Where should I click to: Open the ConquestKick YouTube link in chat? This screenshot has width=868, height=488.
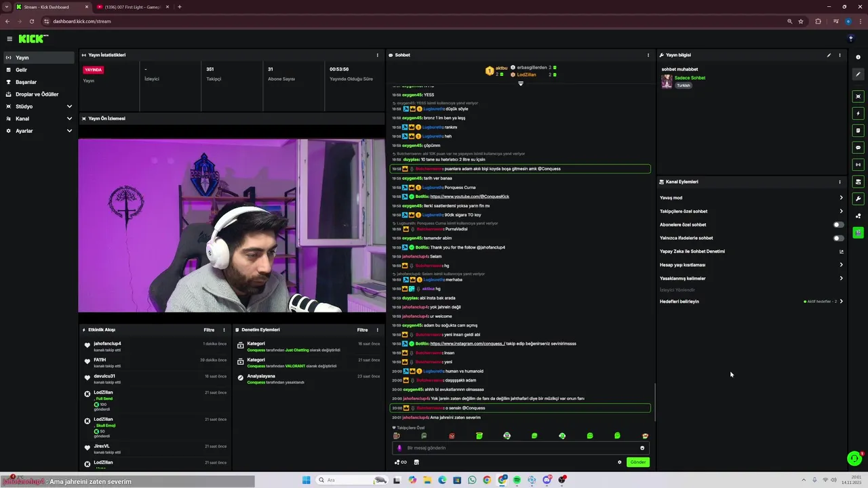469,197
